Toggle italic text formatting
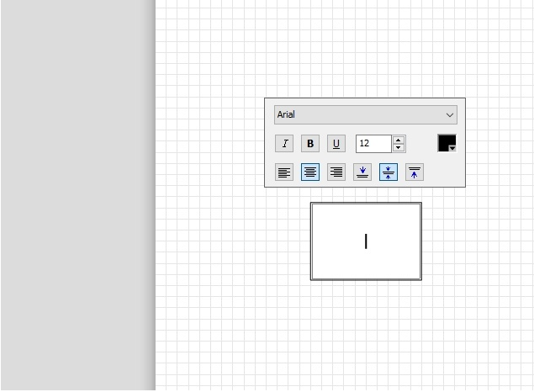Screen dimensions: 534x392 [x=285, y=144]
